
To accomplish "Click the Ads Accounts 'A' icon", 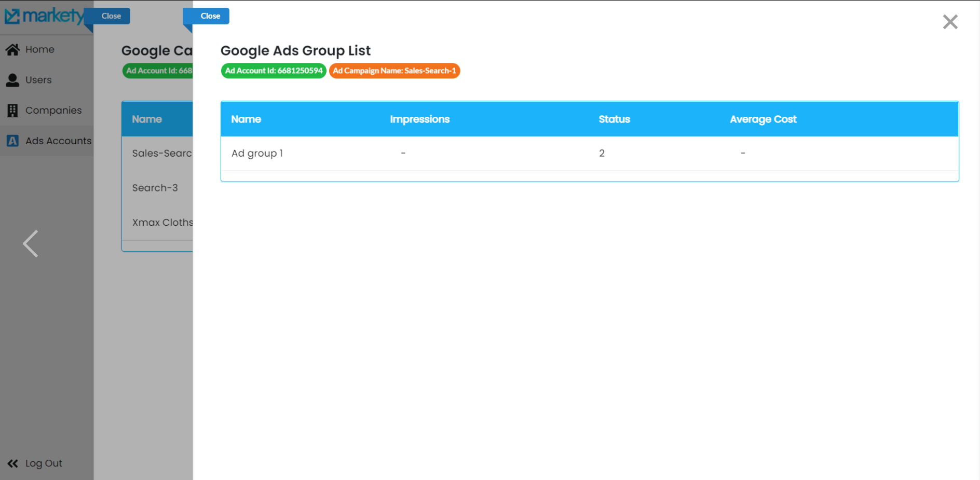I will tap(12, 141).
